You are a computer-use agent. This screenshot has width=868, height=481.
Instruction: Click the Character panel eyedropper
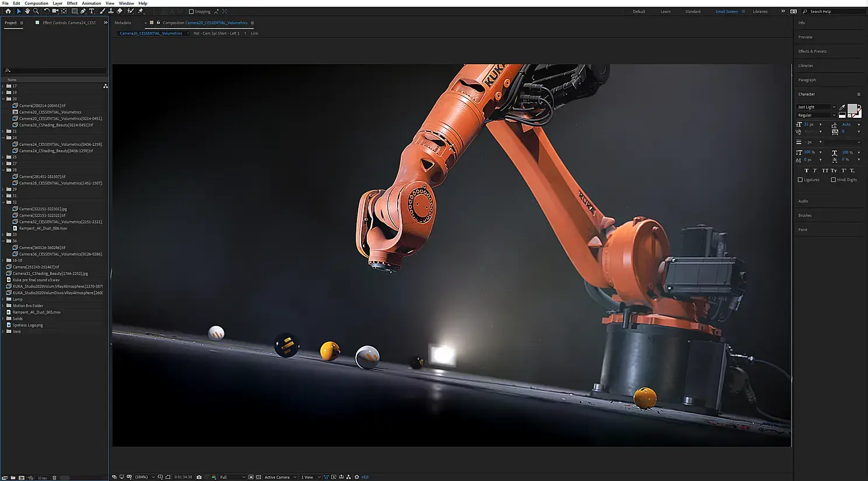point(842,107)
